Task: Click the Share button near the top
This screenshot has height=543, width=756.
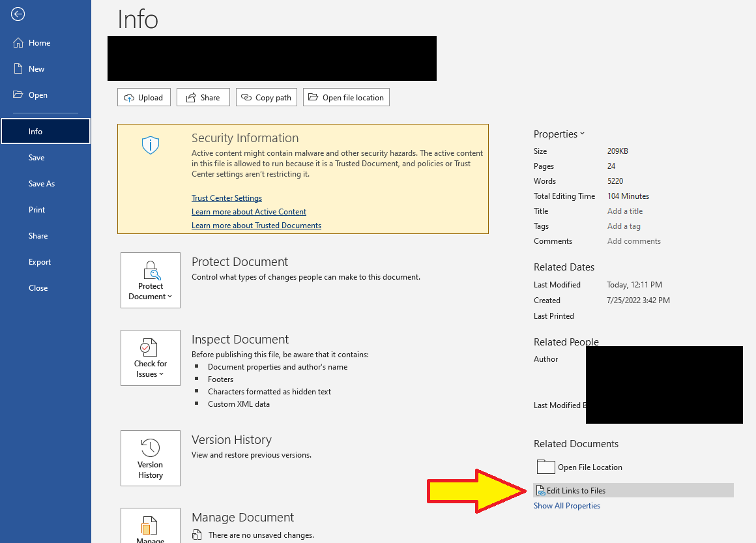Action: [203, 96]
